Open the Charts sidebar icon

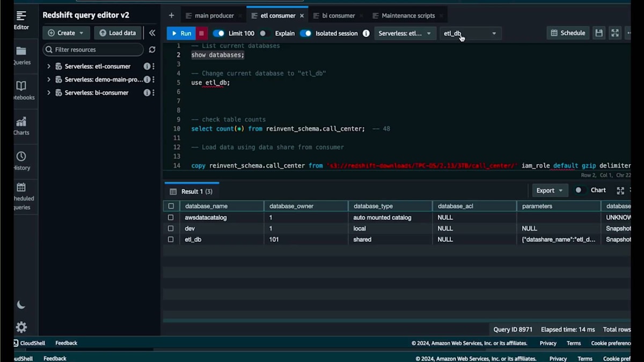21,126
